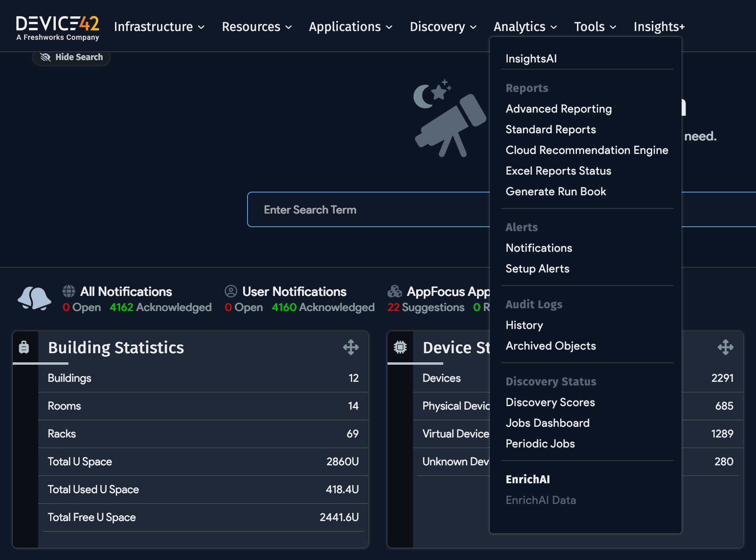756x560 pixels.
Task: Click the drag handle on Device Statistics widget
Action: pyautogui.click(x=726, y=347)
